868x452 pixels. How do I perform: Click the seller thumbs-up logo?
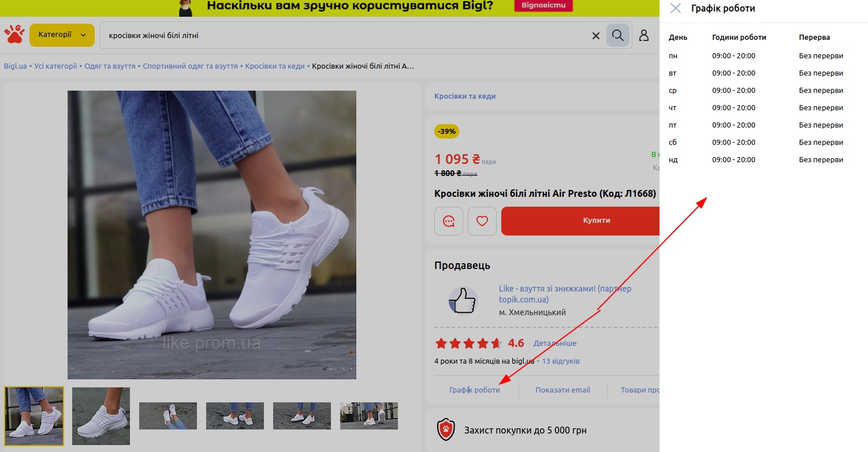pos(463,301)
